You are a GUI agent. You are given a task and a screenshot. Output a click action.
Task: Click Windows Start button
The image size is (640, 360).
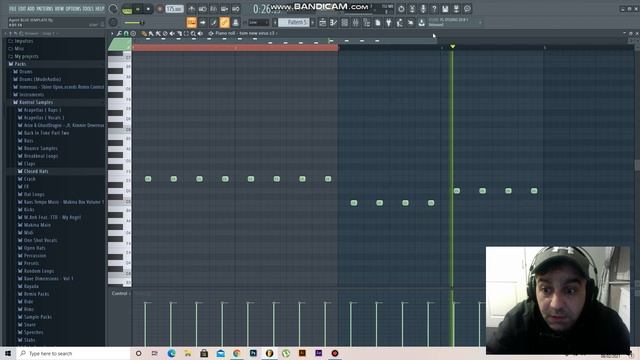coord(8,353)
